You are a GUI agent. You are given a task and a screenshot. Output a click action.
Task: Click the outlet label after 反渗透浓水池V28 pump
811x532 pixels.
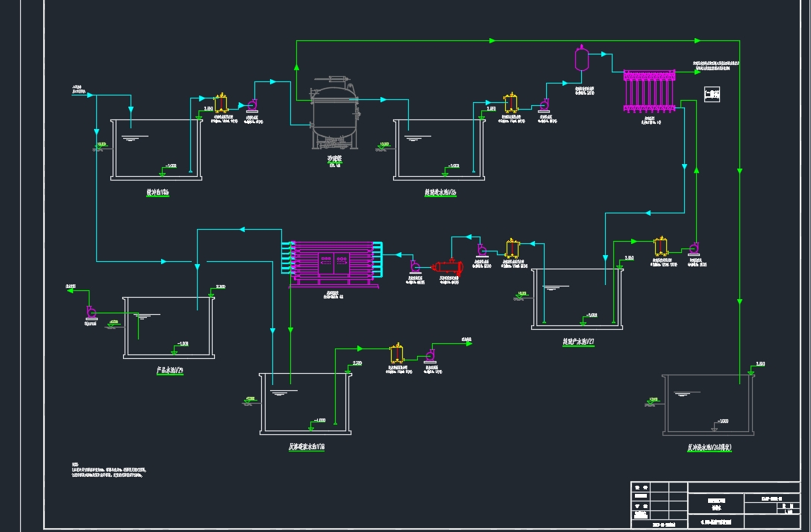tap(466, 339)
